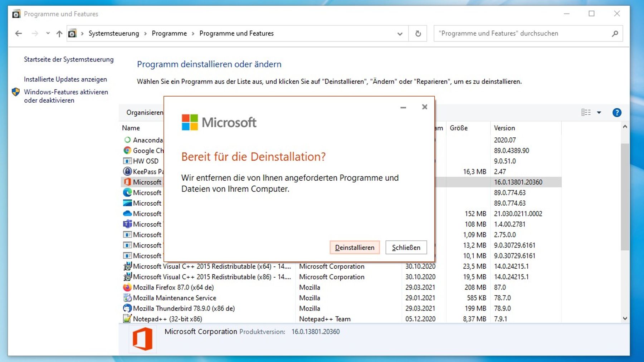Click the large Office icon in details pane
Image resolution: width=644 pixels, height=362 pixels.
pyautogui.click(x=142, y=339)
